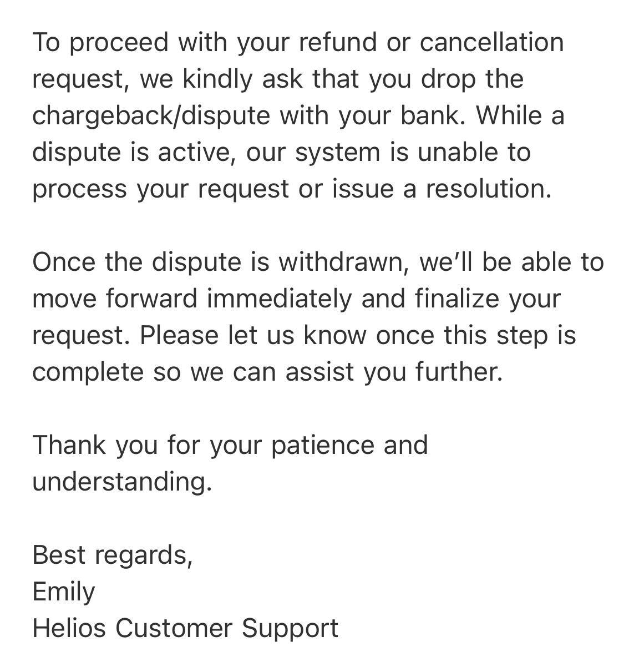The image size is (639, 672).
Task: Click the word "understanding." in the thank-you paragraph
Action: point(122,482)
